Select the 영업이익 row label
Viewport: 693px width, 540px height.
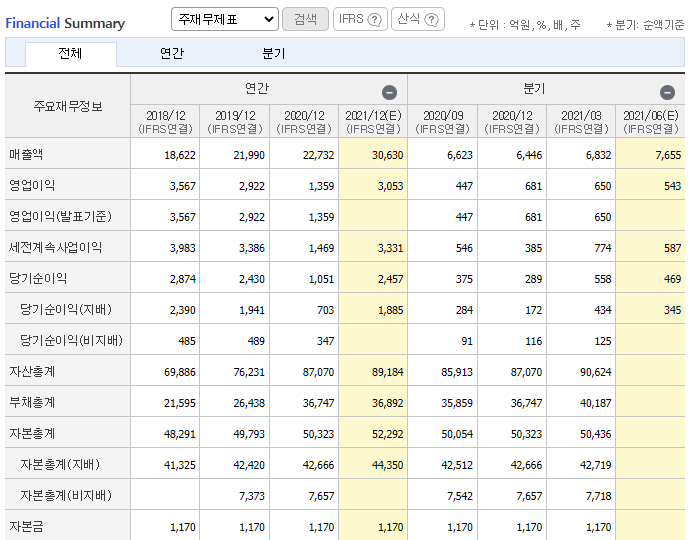click(x=32, y=185)
